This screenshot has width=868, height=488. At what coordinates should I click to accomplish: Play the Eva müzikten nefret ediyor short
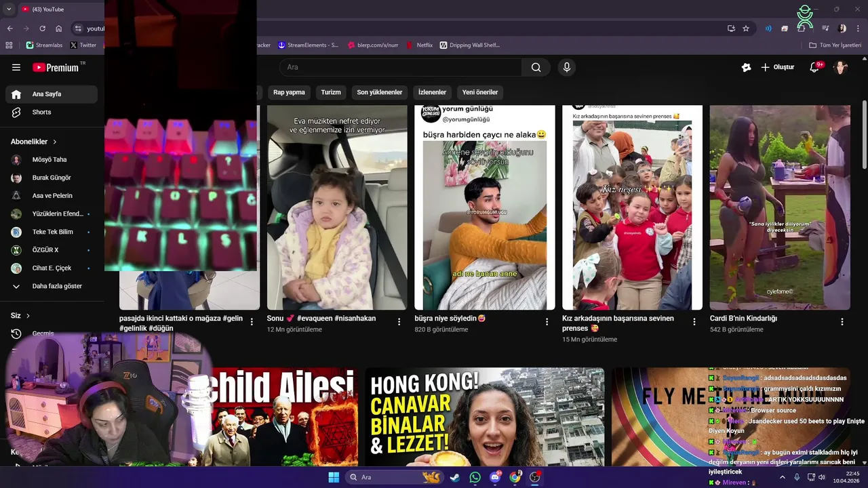click(x=337, y=207)
